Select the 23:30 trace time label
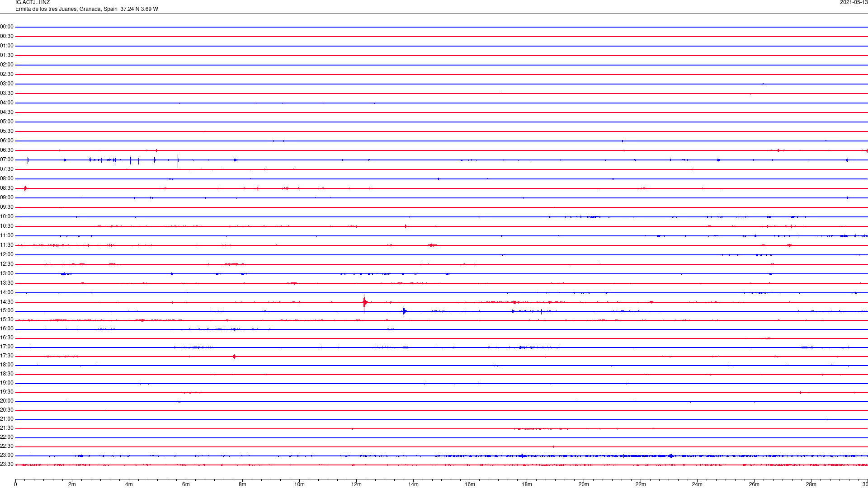The width and height of the screenshot is (868, 488). pyautogui.click(x=7, y=465)
